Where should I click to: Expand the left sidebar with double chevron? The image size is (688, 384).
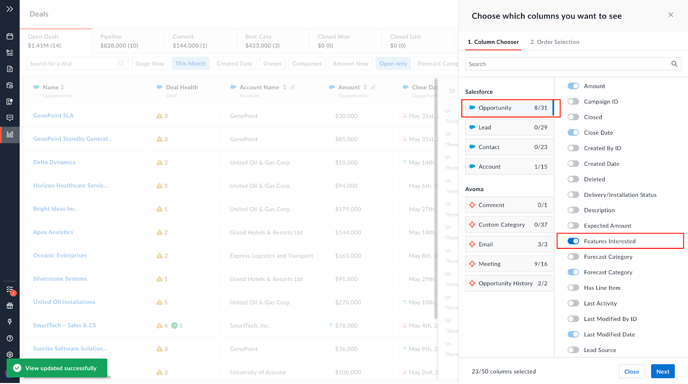9,9
